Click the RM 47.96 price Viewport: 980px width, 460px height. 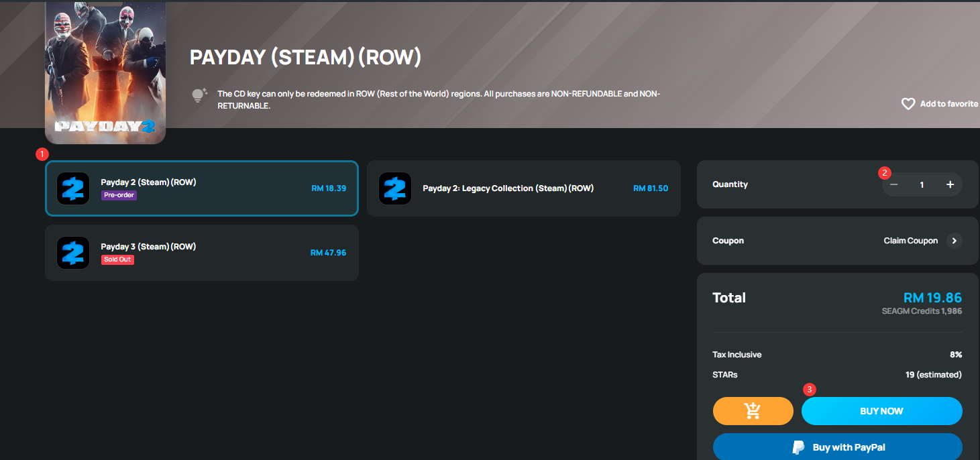pos(329,253)
